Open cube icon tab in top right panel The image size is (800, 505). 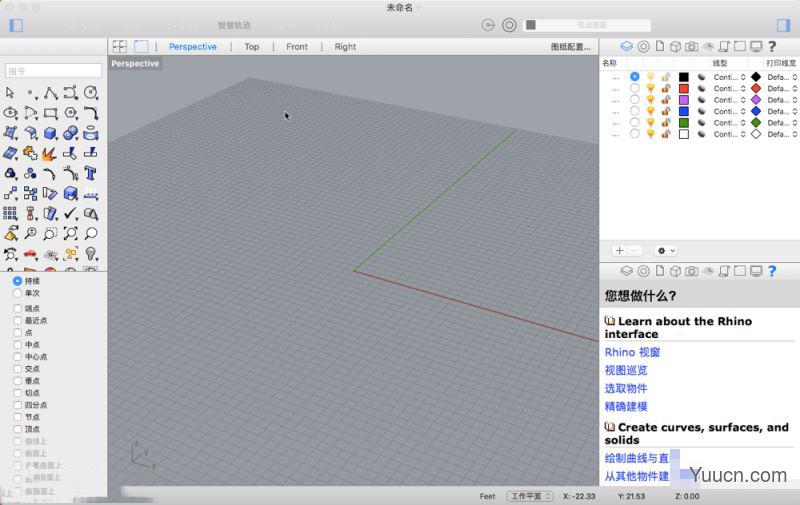pos(675,46)
